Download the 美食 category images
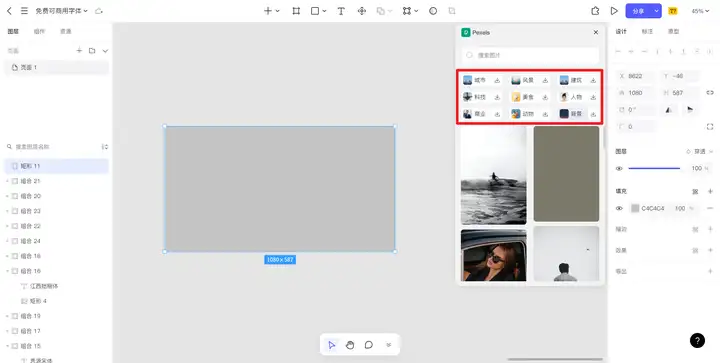This screenshot has width=720, height=363. tap(545, 97)
